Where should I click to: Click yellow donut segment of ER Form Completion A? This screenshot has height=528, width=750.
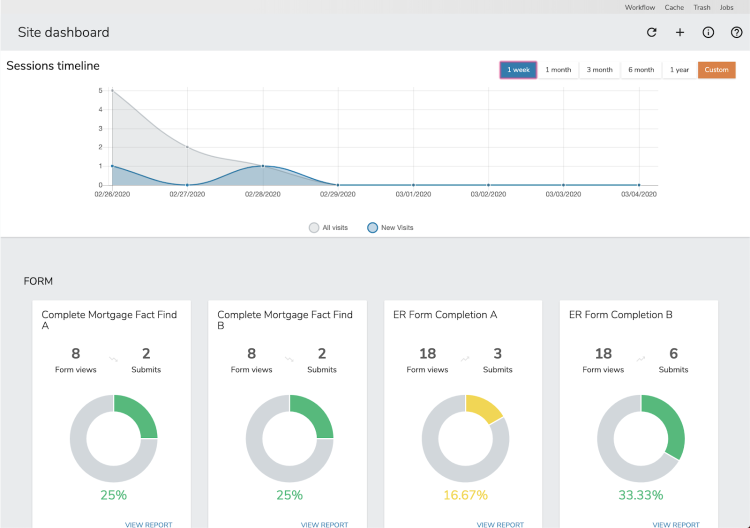click(x=484, y=407)
